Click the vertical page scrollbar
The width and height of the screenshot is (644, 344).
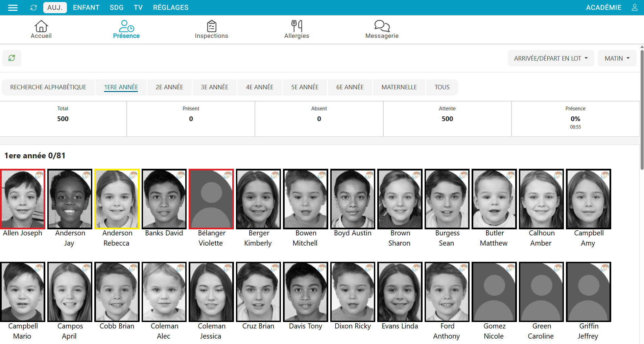coord(642,108)
